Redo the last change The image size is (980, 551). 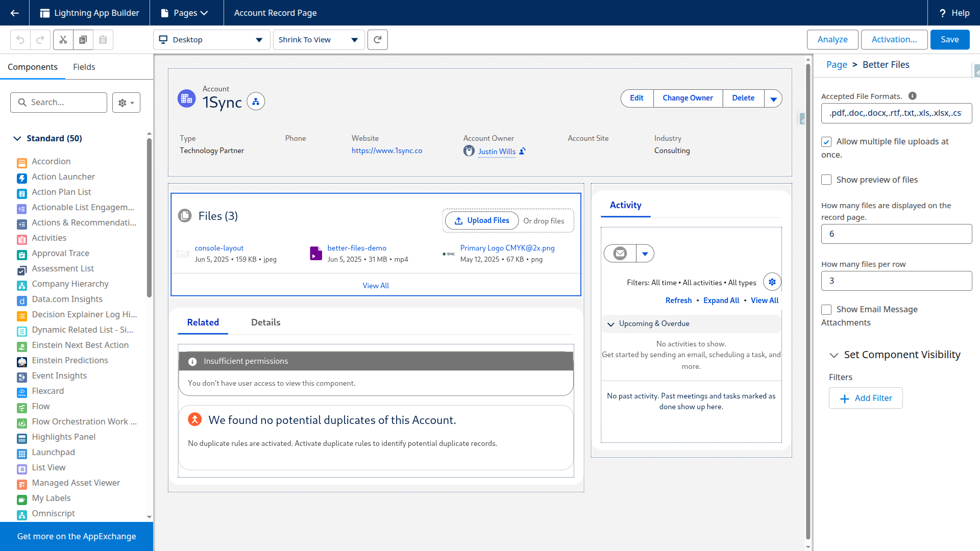pyautogui.click(x=40, y=39)
